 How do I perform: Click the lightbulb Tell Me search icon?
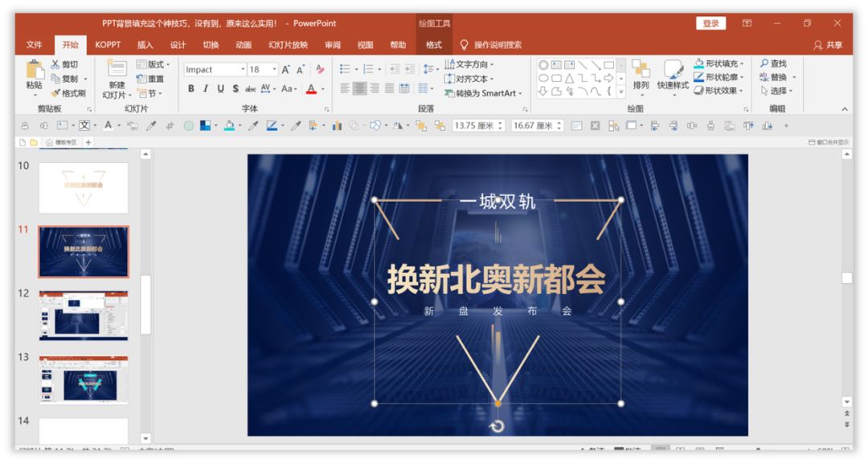pyautogui.click(x=464, y=45)
